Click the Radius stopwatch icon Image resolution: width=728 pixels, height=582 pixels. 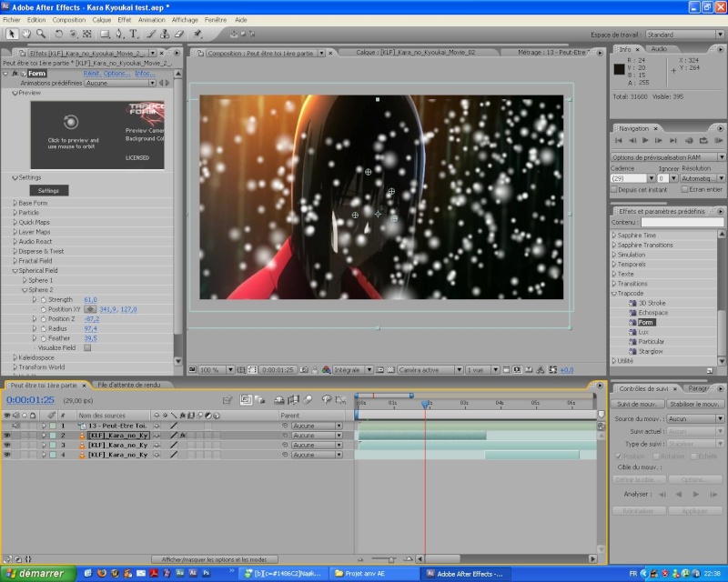[44, 328]
